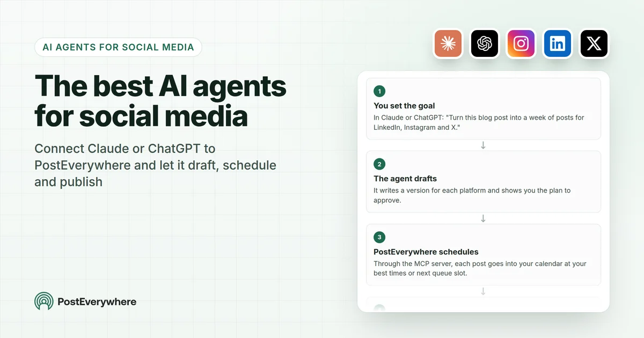644x338 pixels.
Task: Click the ChatGPT app icon
Action: [x=485, y=43]
